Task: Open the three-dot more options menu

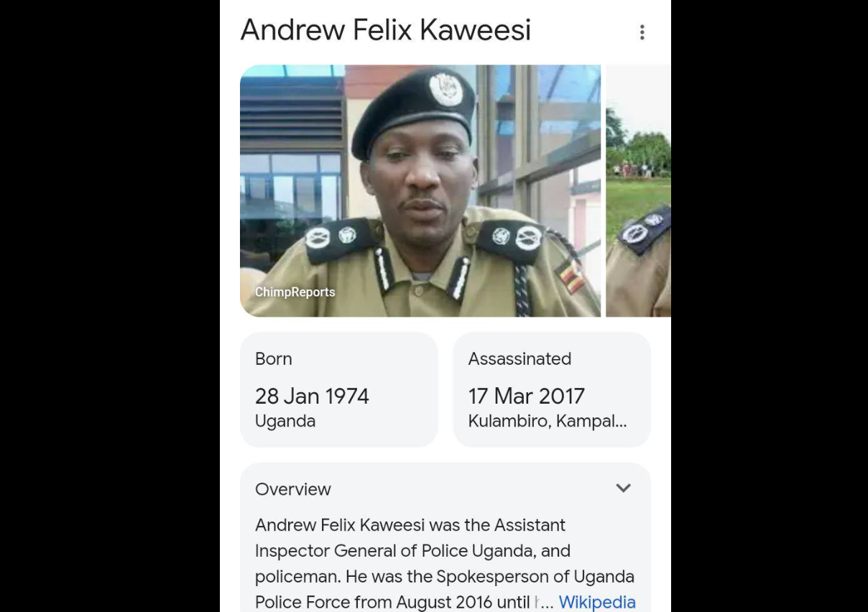Action: click(x=642, y=32)
